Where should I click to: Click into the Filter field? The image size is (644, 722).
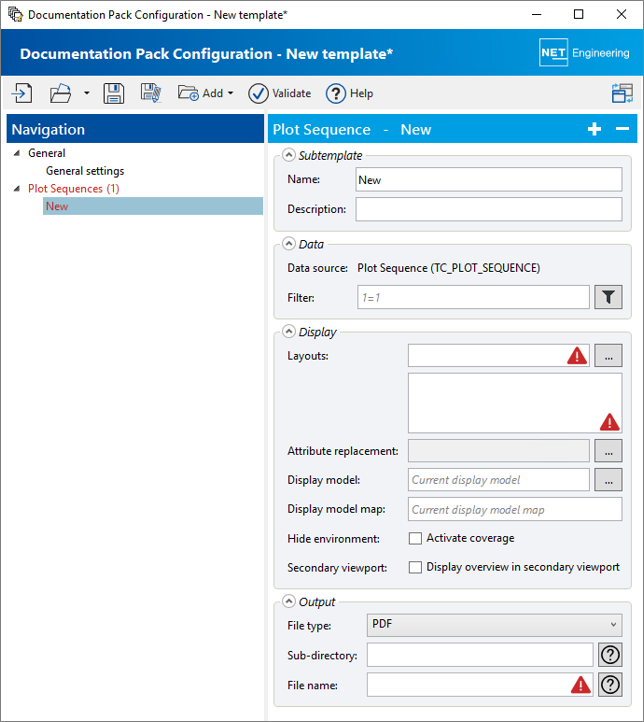(473, 297)
